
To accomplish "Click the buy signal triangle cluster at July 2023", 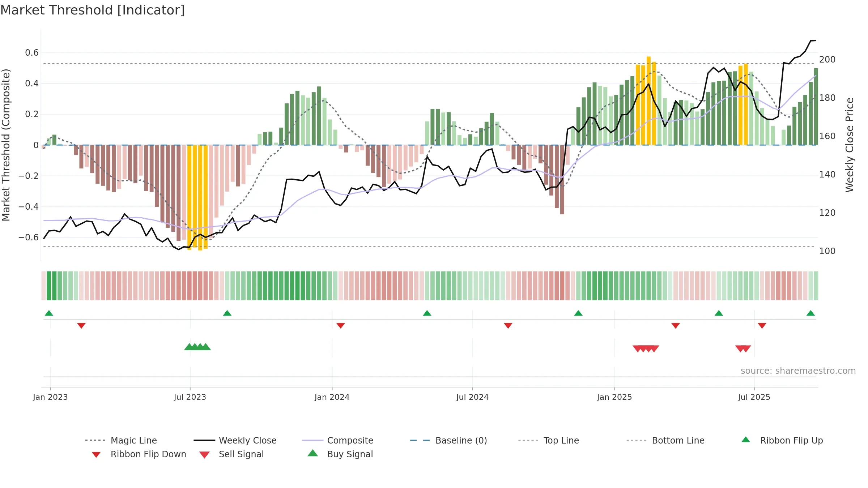I will click(x=197, y=347).
